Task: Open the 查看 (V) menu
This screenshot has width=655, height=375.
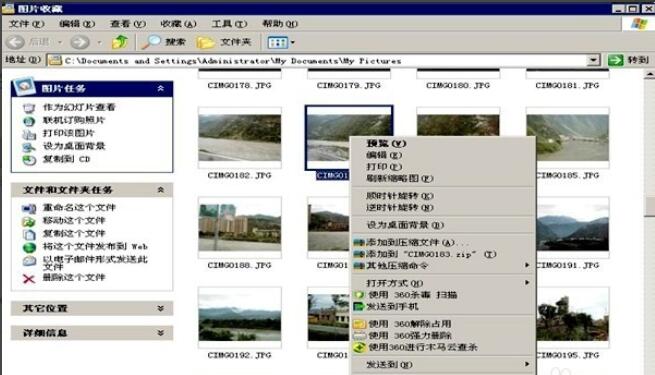Action: tap(128, 24)
